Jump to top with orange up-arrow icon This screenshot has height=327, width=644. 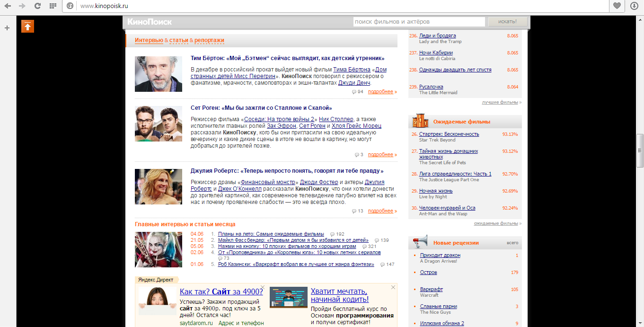(27, 26)
